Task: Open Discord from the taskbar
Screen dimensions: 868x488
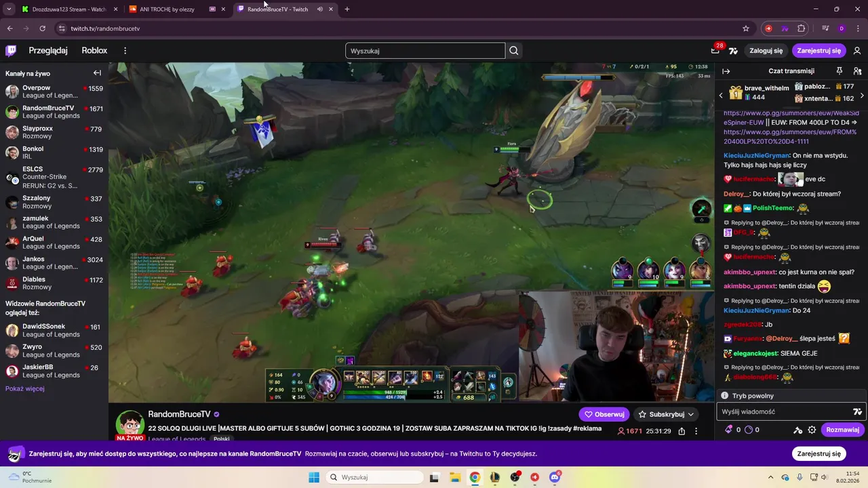Action: pyautogui.click(x=555, y=477)
